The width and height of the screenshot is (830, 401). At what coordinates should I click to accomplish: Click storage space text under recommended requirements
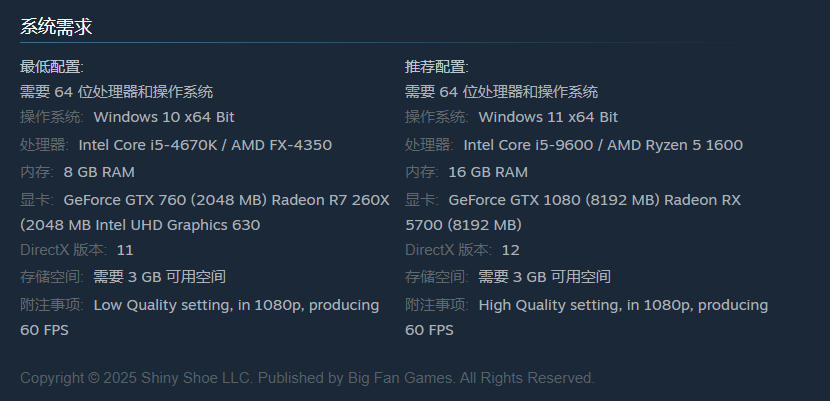544,277
